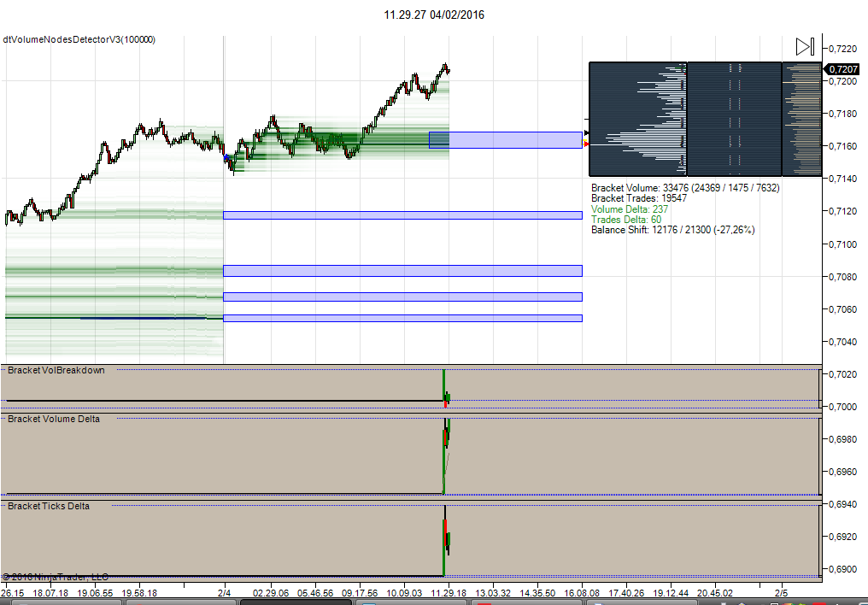Click the 0,7080 price axis label

point(842,277)
